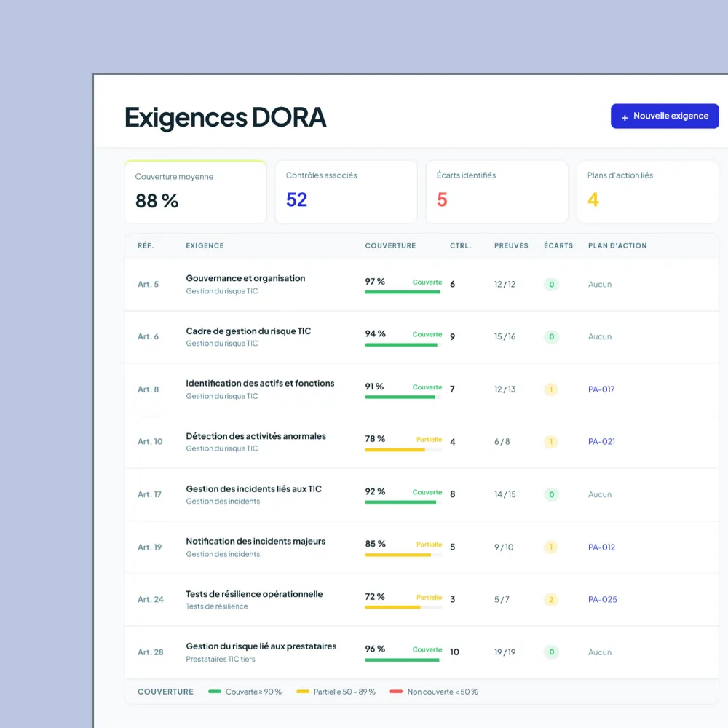Click the controls count 10 in Art. 28 row
The width and height of the screenshot is (728, 728).
(x=454, y=652)
